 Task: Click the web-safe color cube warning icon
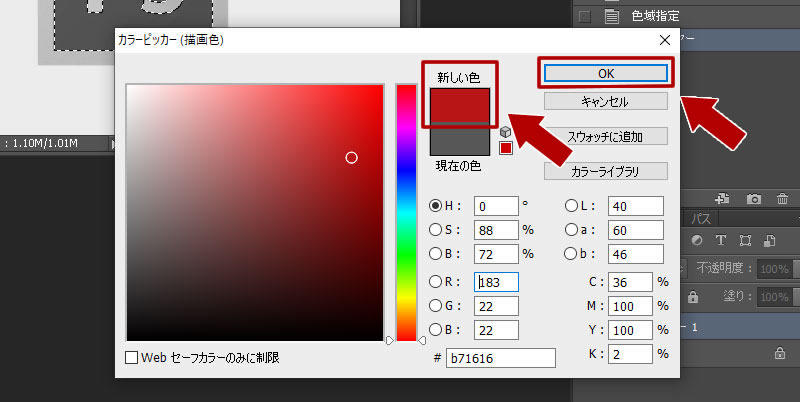[x=506, y=132]
